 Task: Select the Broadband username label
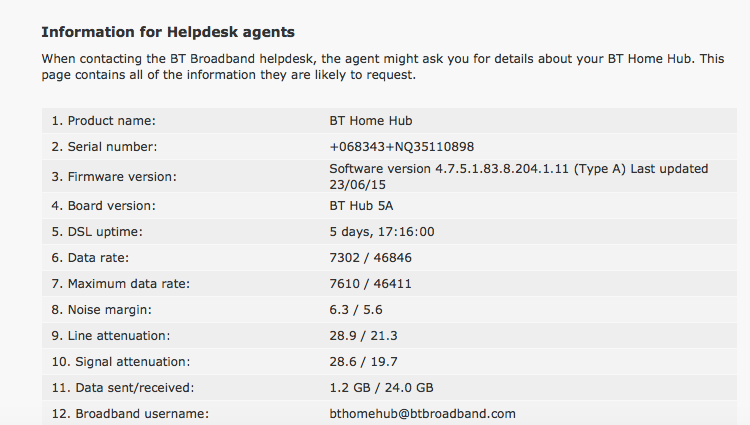click(x=130, y=414)
